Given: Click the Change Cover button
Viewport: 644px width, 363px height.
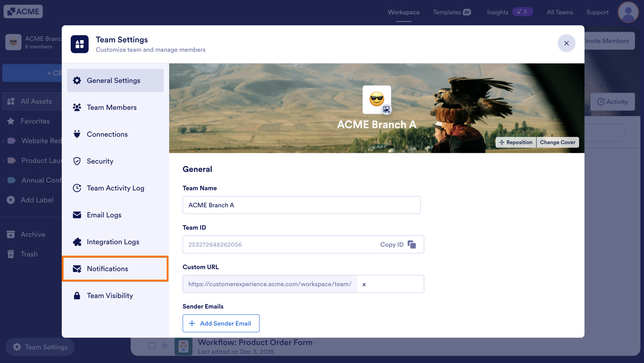Looking at the screenshot, I should tap(558, 142).
